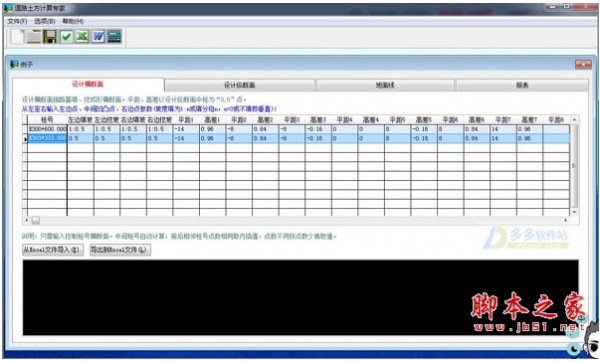Click the horizontal scrollbar thumb of the grid
This screenshot has height=361, width=600.
click(x=36, y=220)
